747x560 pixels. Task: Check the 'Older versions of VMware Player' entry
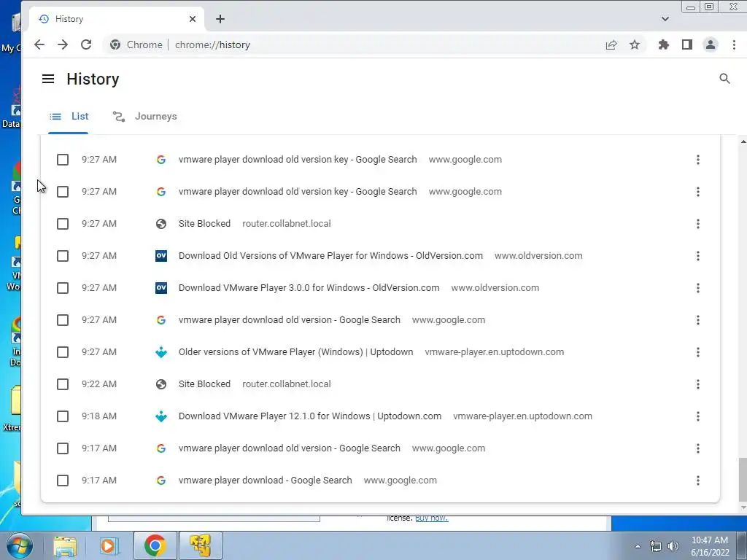pyautogui.click(x=63, y=352)
